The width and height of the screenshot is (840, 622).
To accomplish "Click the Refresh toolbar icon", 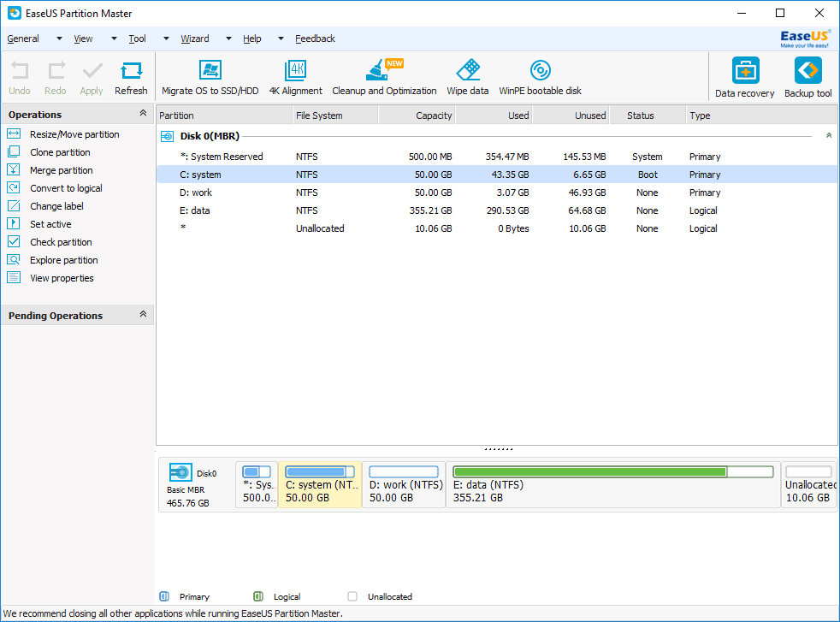I will 131,77.
